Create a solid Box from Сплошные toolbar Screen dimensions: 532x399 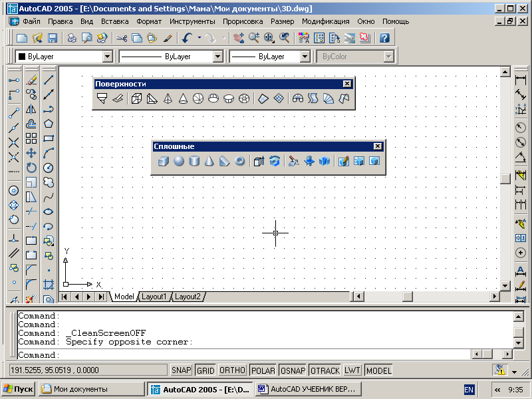click(163, 161)
